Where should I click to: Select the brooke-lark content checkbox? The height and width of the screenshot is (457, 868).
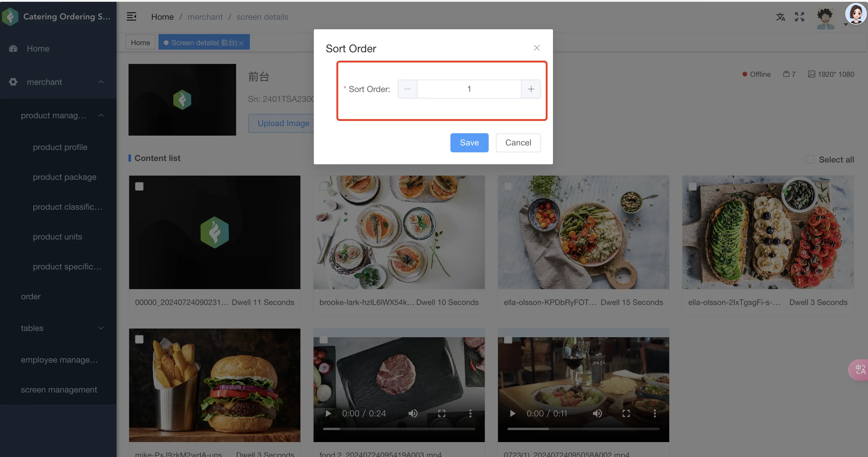(x=323, y=186)
